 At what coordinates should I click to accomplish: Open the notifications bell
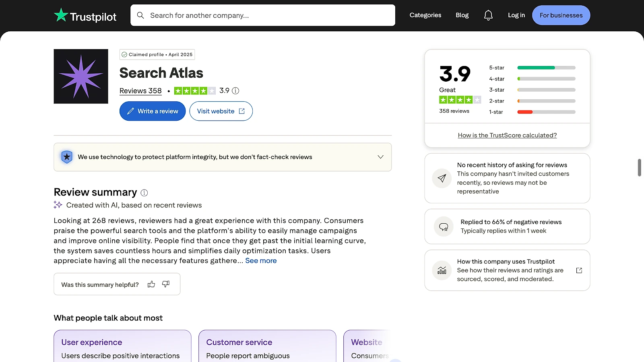(488, 15)
